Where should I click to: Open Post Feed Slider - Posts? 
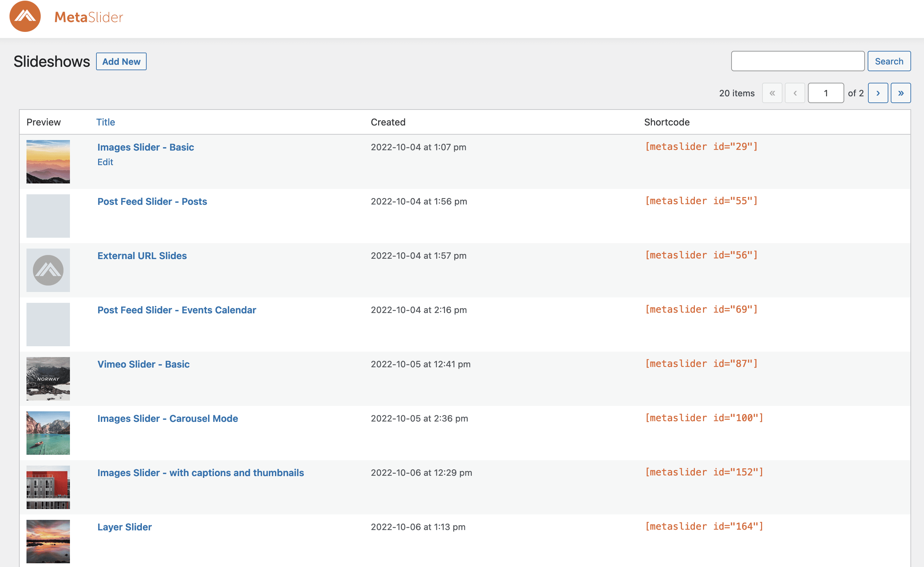tap(152, 201)
